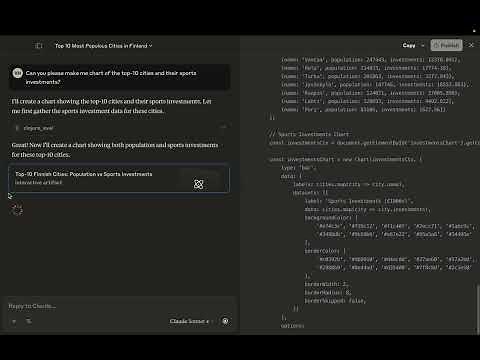Viewport: 480px width, 360px height.
Task: Open the tools settings icon in composer
Action: [x=29, y=321]
